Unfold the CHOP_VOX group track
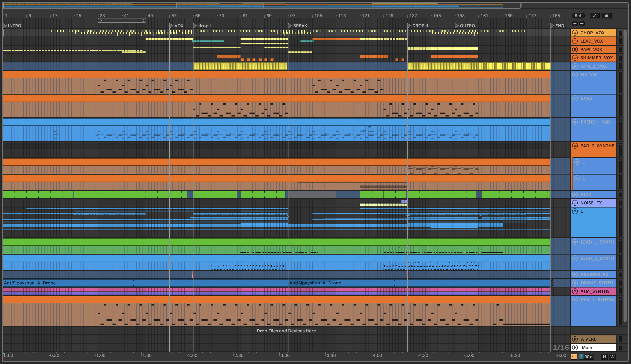Screen dimensions: 631x364 pos(575,33)
